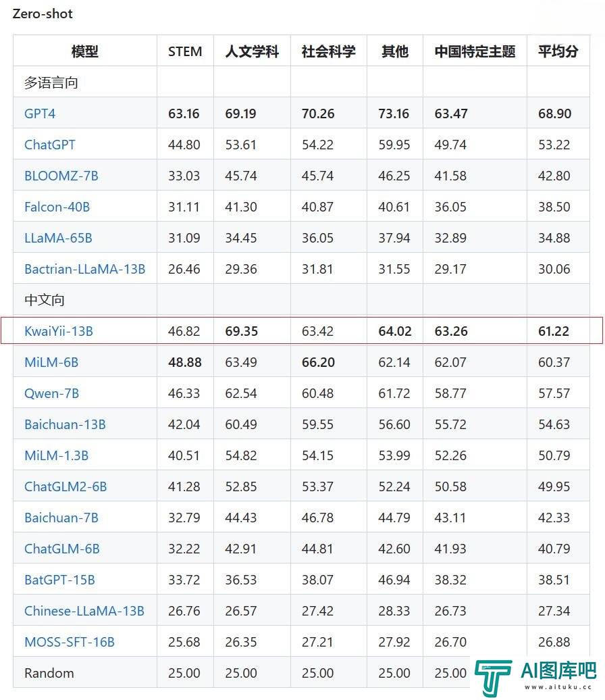Click the MiLM-6B link
This screenshot has height=700, width=605.
[x=51, y=362]
